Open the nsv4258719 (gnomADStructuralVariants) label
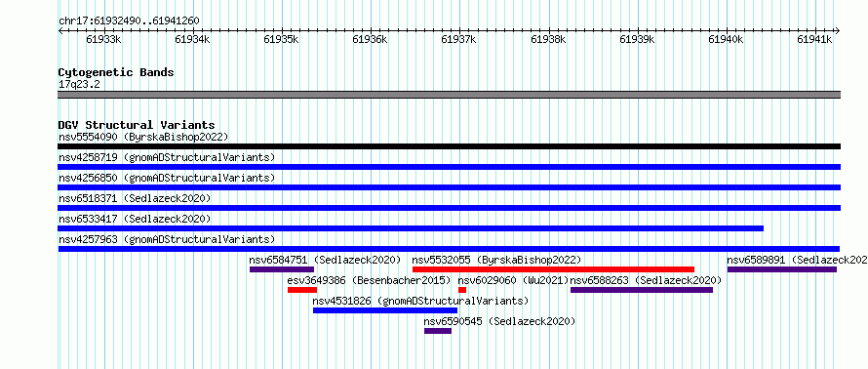The width and height of the screenshot is (868, 369). coord(167,157)
